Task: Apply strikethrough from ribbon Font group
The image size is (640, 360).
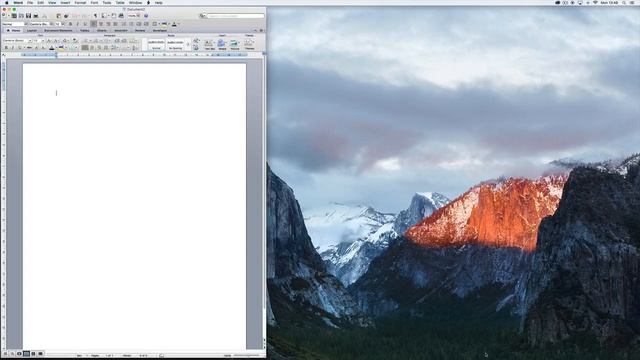Action: [x=29, y=48]
